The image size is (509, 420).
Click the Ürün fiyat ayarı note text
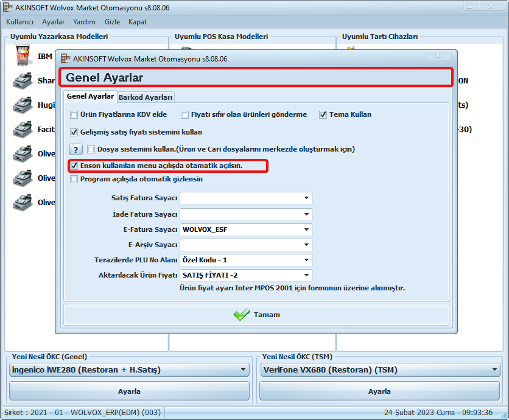point(292,288)
